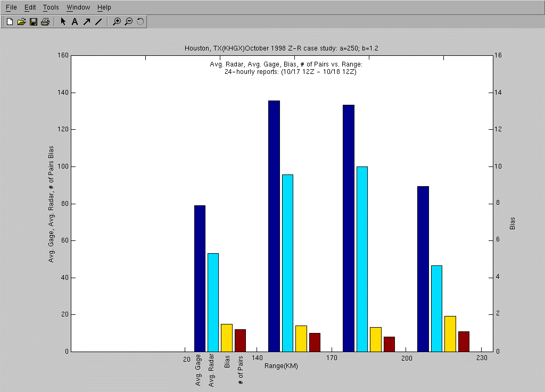Image resolution: width=545 pixels, height=392 pixels.
Task: Click the rotated 'Bias' label under yellow bar
Action: pyautogui.click(x=227, y=362)
